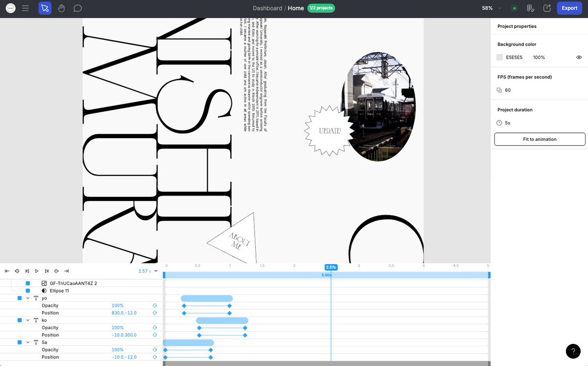This screenshot has height=366, width=588.
Task: Click the UPDATE! starburst on canvas
Action: point(329,131)
